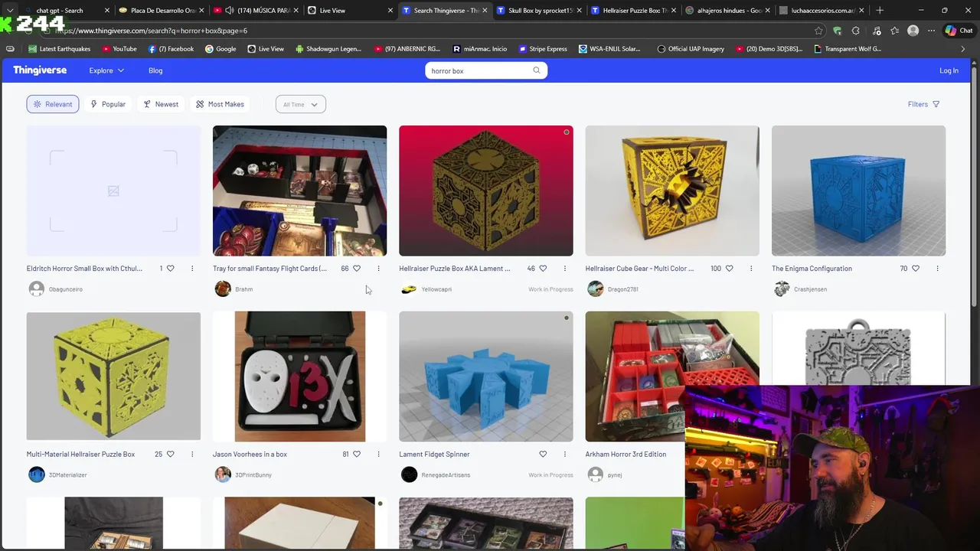Open the Latest Earthquakes bookmark
Image resolution: width=980 pixels, height=551 pixels.
[59, 49]
